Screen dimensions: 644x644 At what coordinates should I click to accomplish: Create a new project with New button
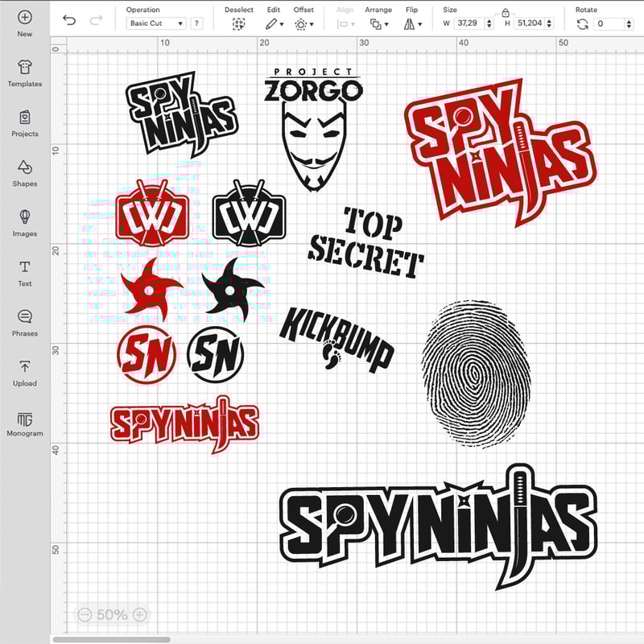(x=24, y=23)
